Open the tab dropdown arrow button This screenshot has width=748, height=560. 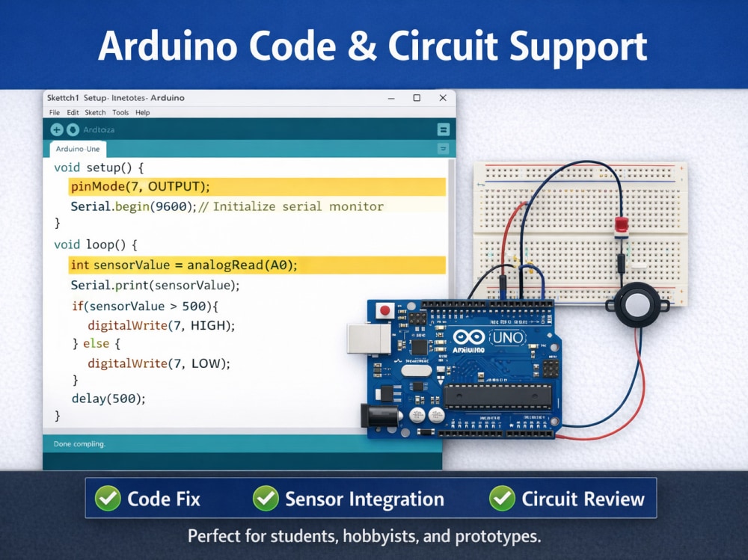coord(443,149)
